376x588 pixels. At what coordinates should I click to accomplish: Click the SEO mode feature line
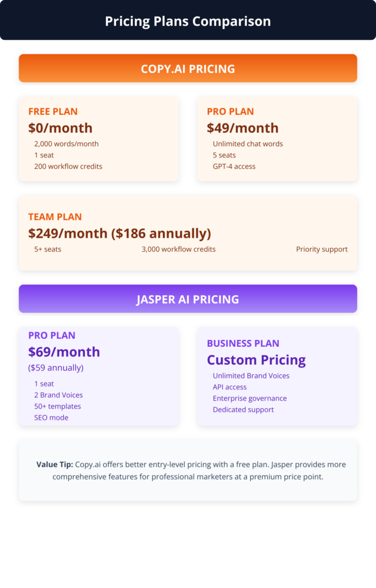pos(51,417)
